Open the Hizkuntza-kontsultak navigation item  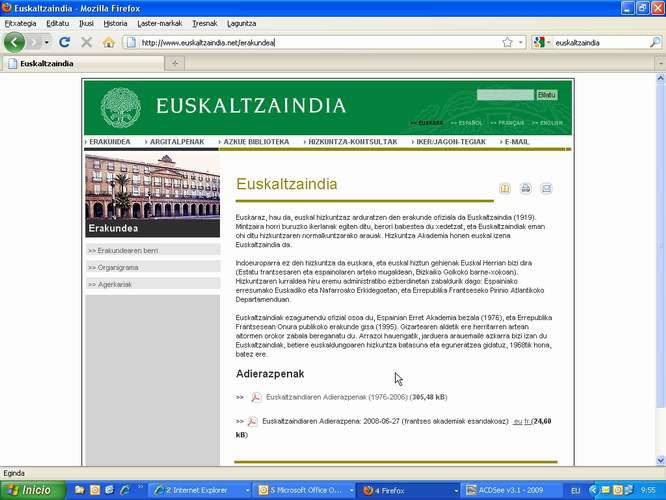tap(351, 142)
